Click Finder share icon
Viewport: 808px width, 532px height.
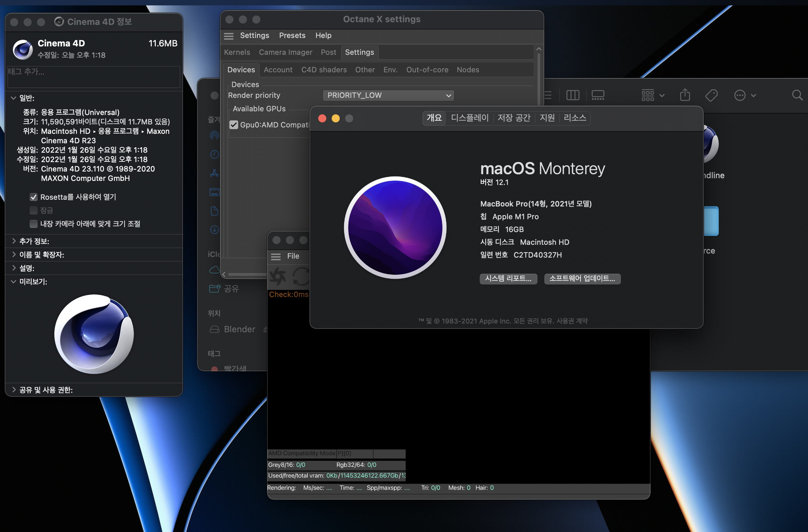[x=685, y=95]
